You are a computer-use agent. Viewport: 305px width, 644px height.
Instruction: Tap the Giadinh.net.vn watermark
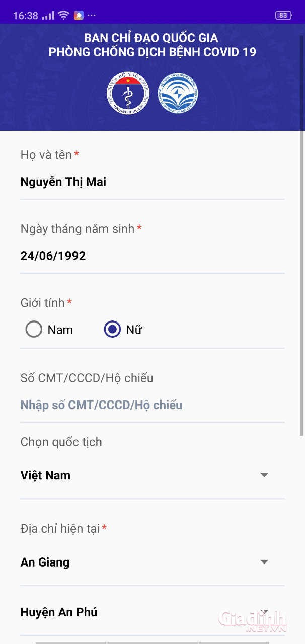click(252, 621)
